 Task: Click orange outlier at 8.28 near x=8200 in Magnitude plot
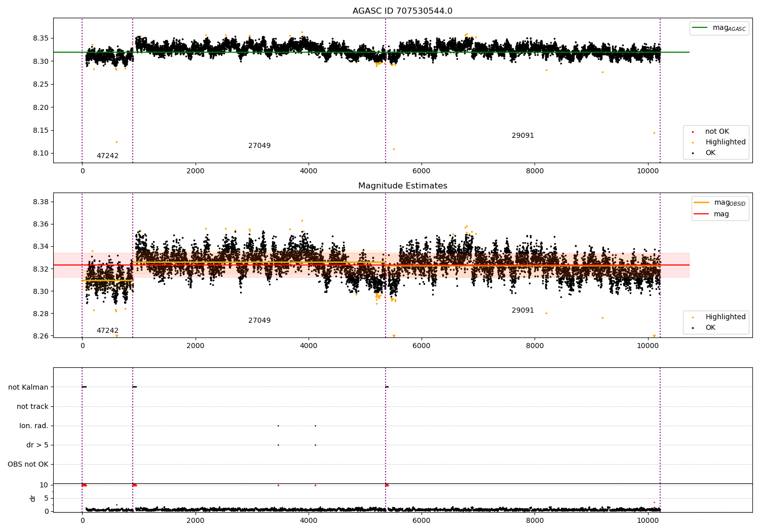coord(546,313)
